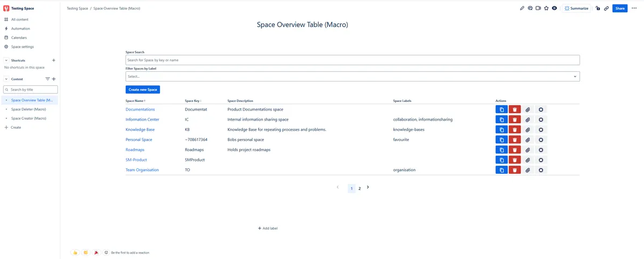Collapse the Shortcuts section chevron

[x=6, y=61]
